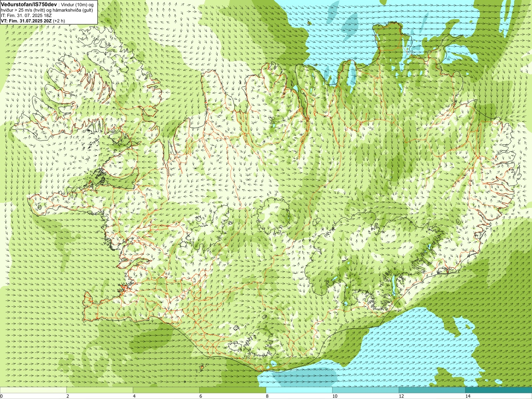The height and width of the screenshot is (399, 532).
Task: Click the legend label '14'
Action: click(468, 396)
